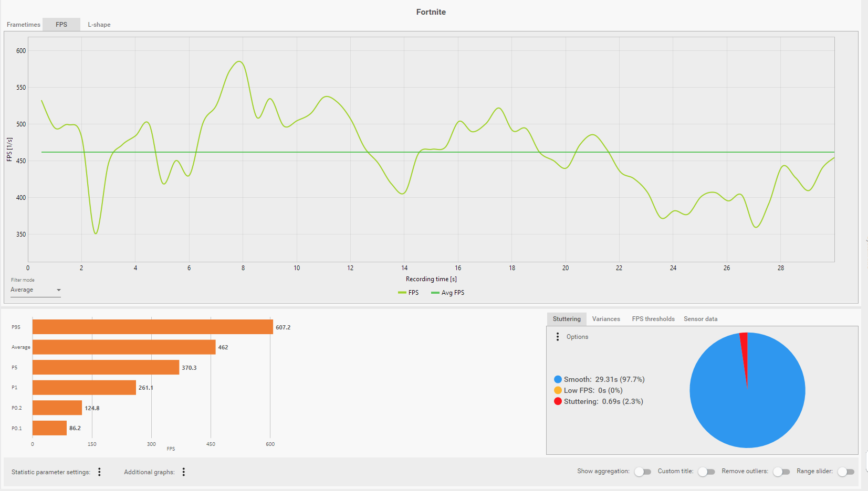Screen dimensions: 868x491
Task: Click the 86.2 value label
Action: (x=75, y=428)
